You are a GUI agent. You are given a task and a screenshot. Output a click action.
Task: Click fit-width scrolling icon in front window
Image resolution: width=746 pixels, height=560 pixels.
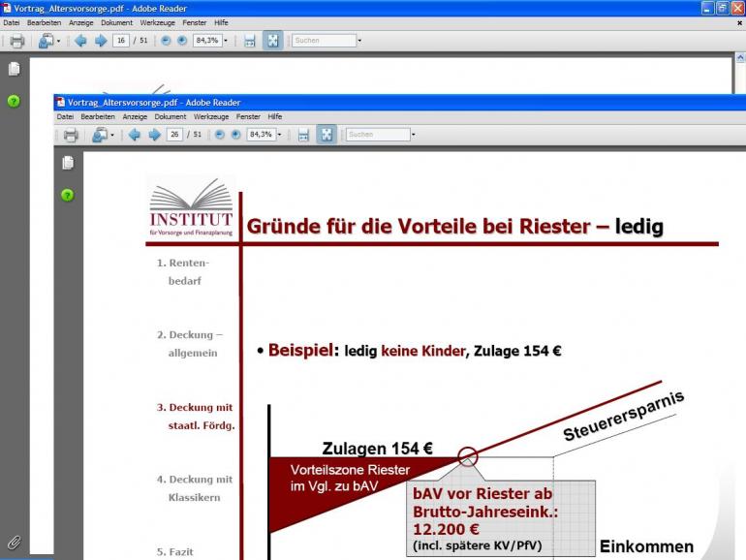click(303, 135)
